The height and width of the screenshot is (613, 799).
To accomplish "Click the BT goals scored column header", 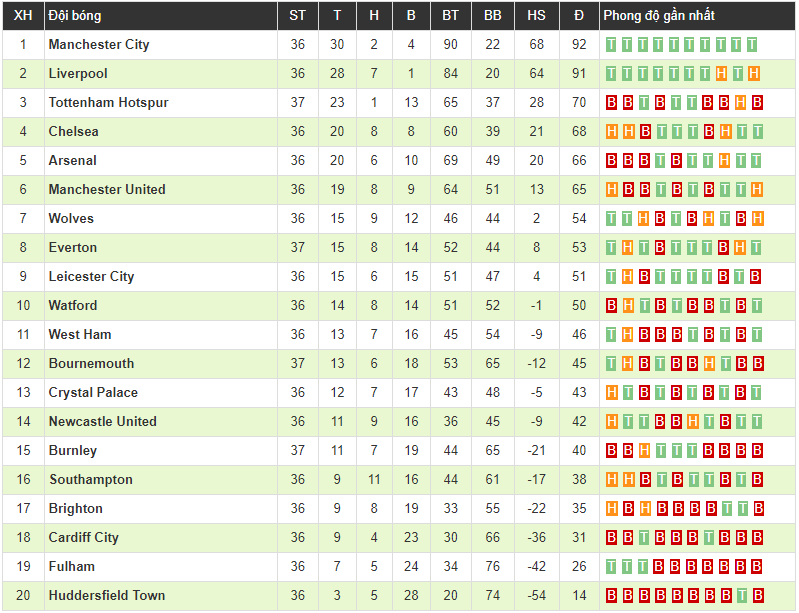I will 451,16.
